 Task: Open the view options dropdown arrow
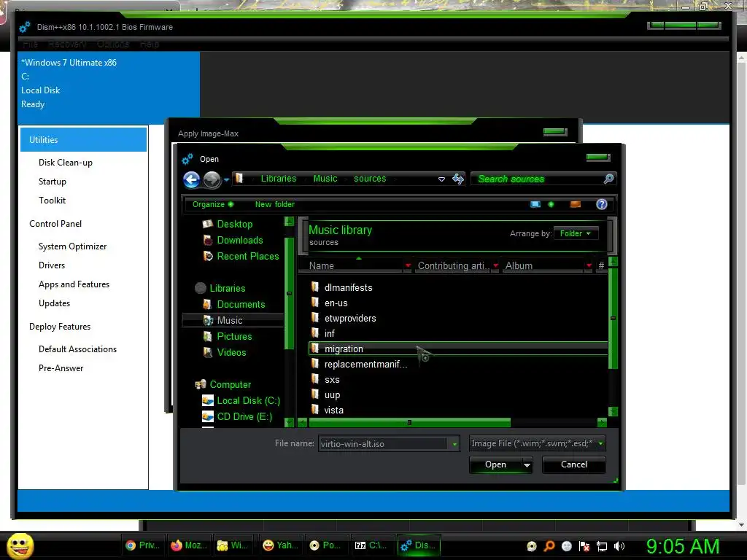[551, 204]
